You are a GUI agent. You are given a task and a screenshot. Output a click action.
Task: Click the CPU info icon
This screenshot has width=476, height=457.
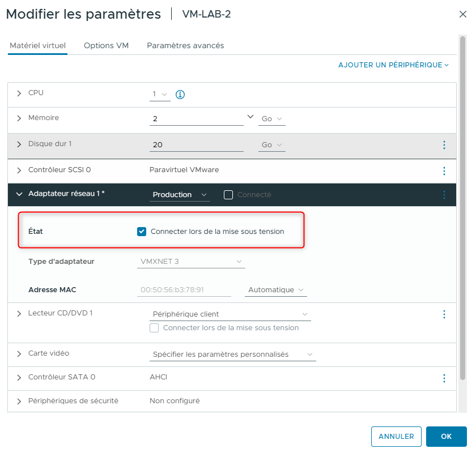tap(180, 95)
